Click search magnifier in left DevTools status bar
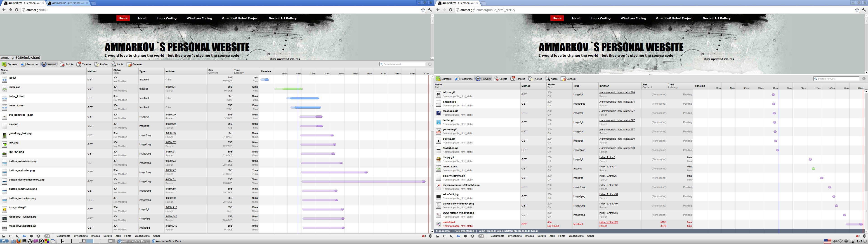The image size is (868, 244). point(18,236)
